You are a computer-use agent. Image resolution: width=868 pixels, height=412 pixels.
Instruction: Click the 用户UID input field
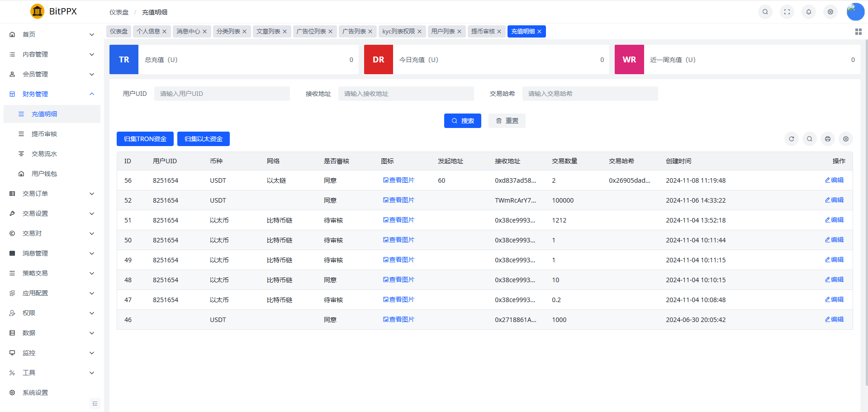click(222, 94)
